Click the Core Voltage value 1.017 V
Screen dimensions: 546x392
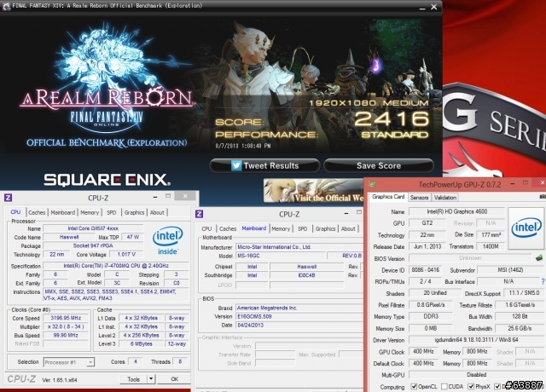click(x=126, y=254)
